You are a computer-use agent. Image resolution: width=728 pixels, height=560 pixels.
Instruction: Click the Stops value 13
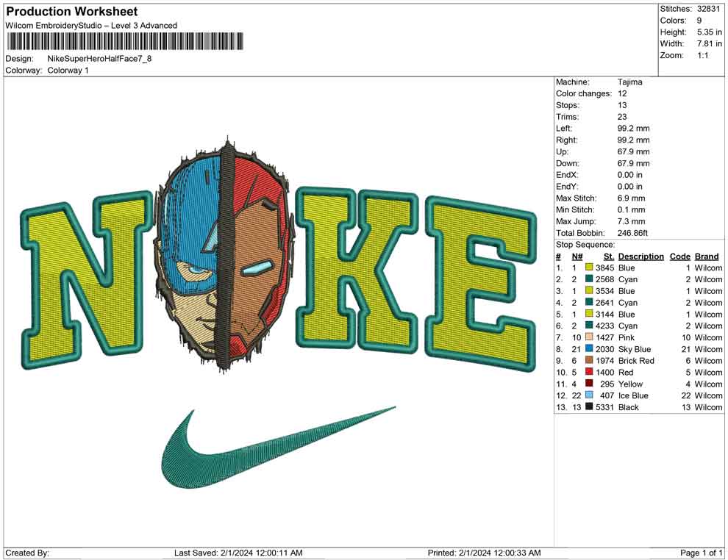[x=622, y=105]
